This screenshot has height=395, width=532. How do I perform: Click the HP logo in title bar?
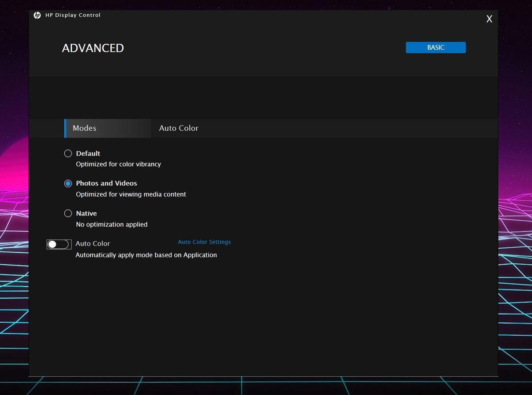37,15
